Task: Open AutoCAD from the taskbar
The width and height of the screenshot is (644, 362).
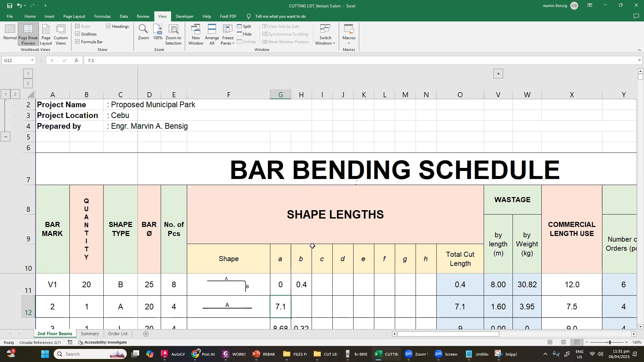Action: click(x=173, y=354)
